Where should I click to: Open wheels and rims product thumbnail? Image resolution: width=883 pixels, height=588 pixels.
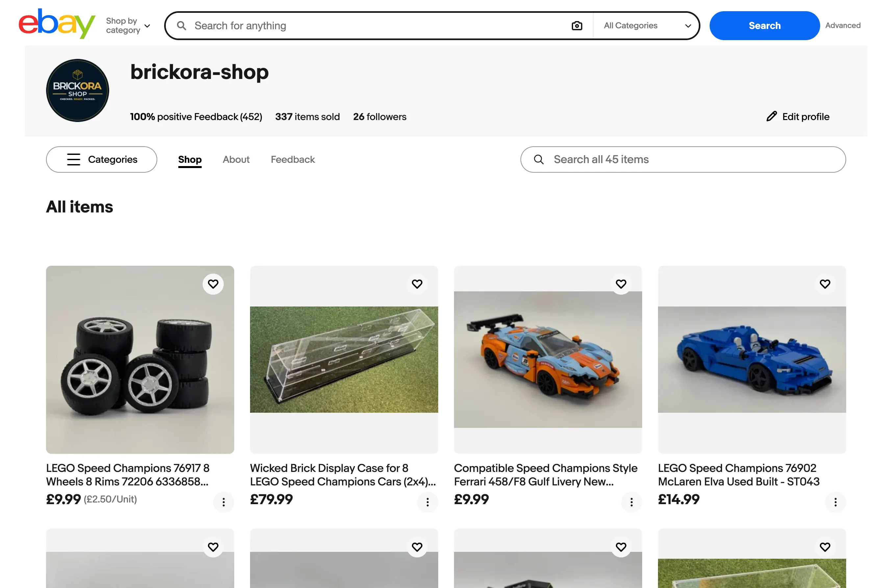pyautogui.click(x=140, y=360)
